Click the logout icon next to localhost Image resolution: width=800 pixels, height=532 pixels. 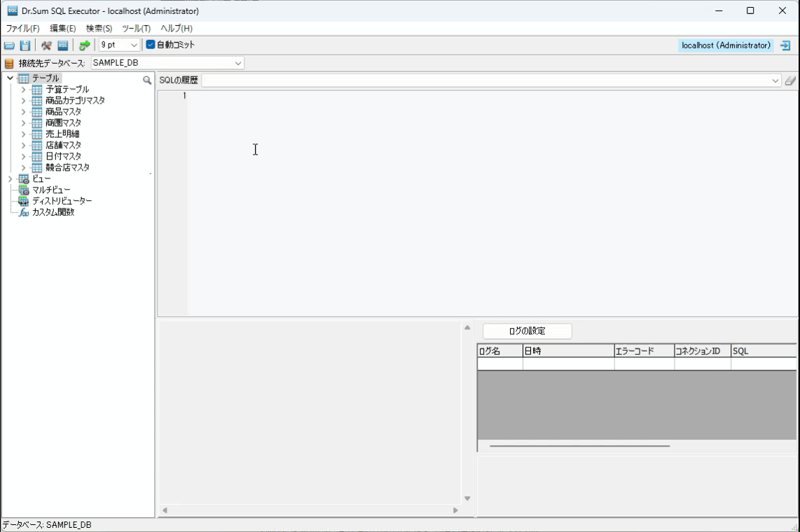(x=785, y=45)
